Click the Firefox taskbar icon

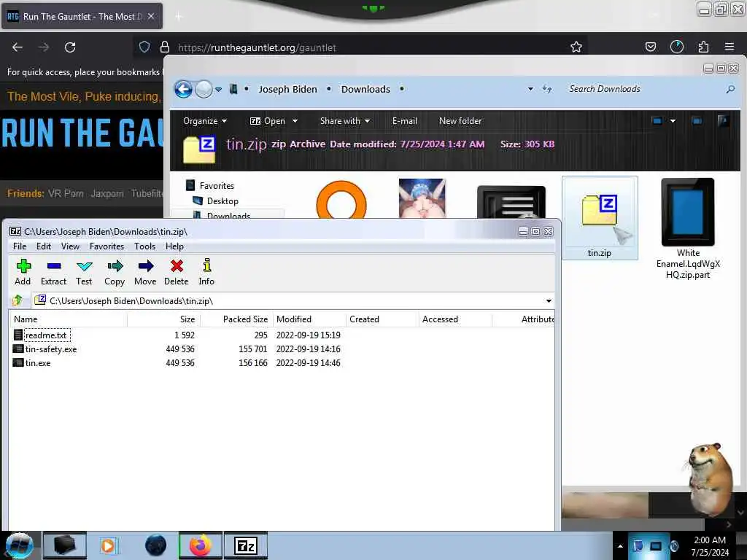[200, 545]
